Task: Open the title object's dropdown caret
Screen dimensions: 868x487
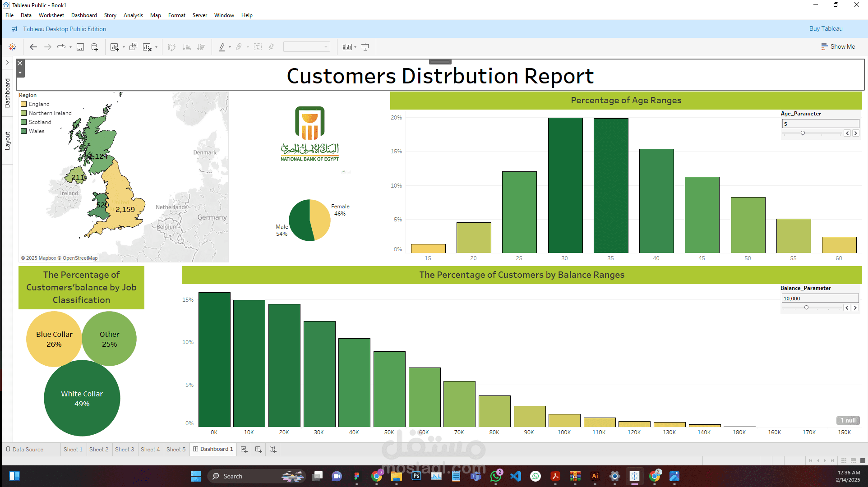Action: click(20, 73)
